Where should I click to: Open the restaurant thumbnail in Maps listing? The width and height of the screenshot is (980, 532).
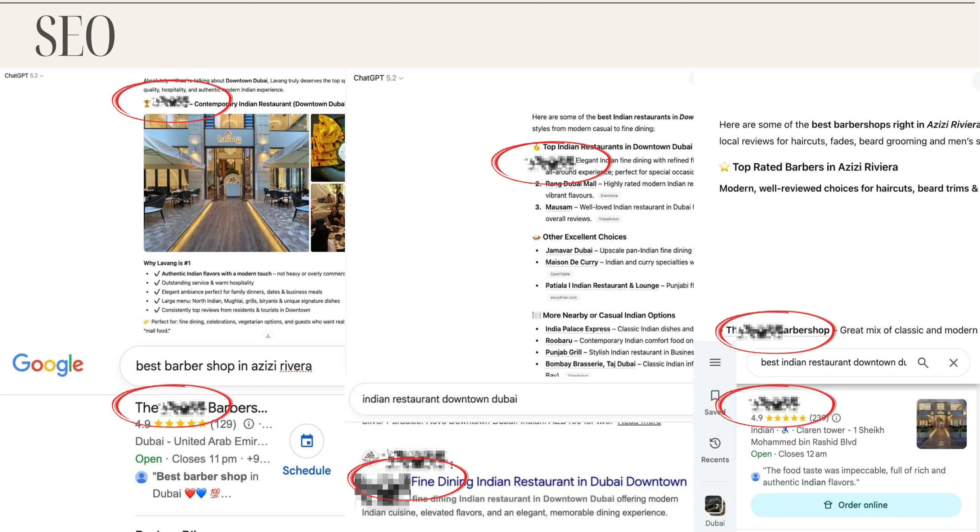(x=941, y=424)
